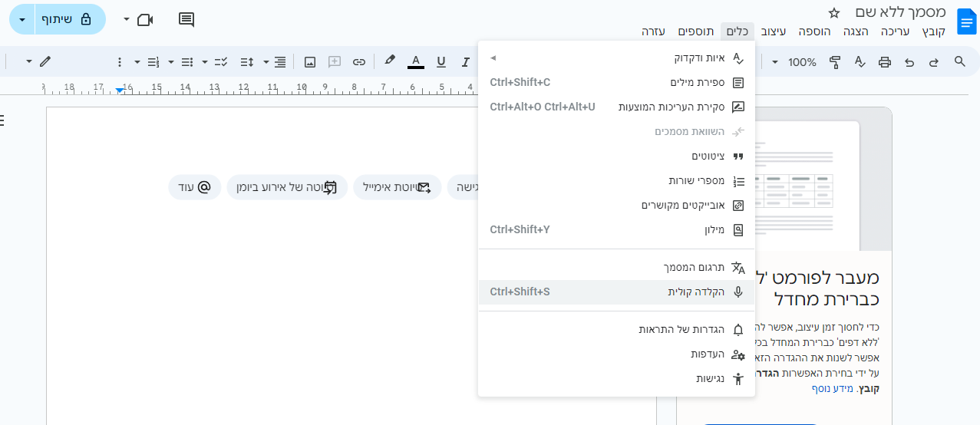This screenshot has height=425, width=980.
Task: Click the text color button with black bar
Action: point(416,62)
